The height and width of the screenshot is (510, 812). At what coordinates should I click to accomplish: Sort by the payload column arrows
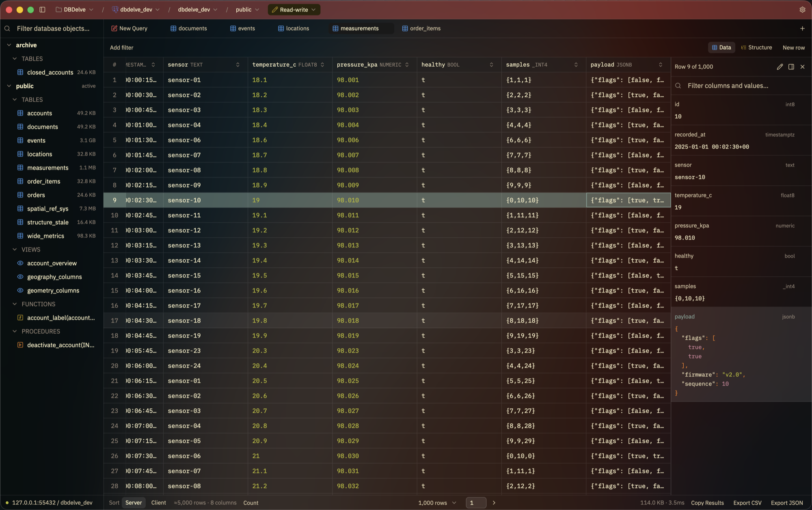[661, 65]
